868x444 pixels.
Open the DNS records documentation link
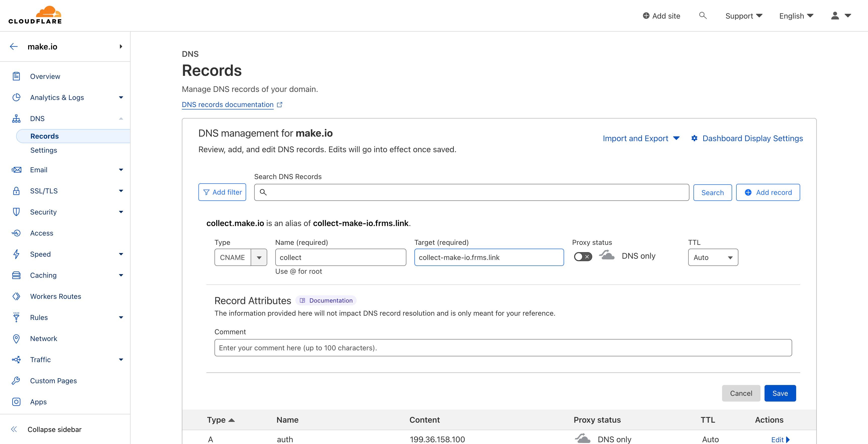click(x=228, y=105)
